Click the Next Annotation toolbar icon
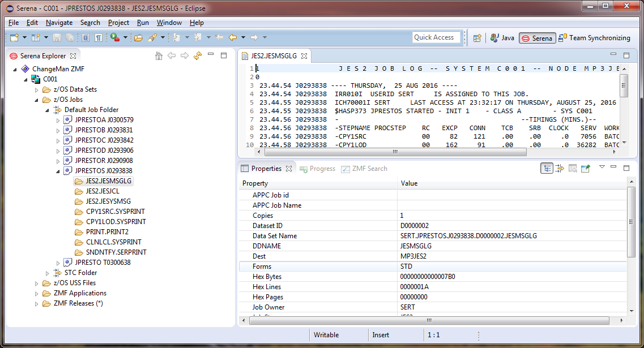Image resolution: width=644 pixels, height=348 pixels. (177, 38)
